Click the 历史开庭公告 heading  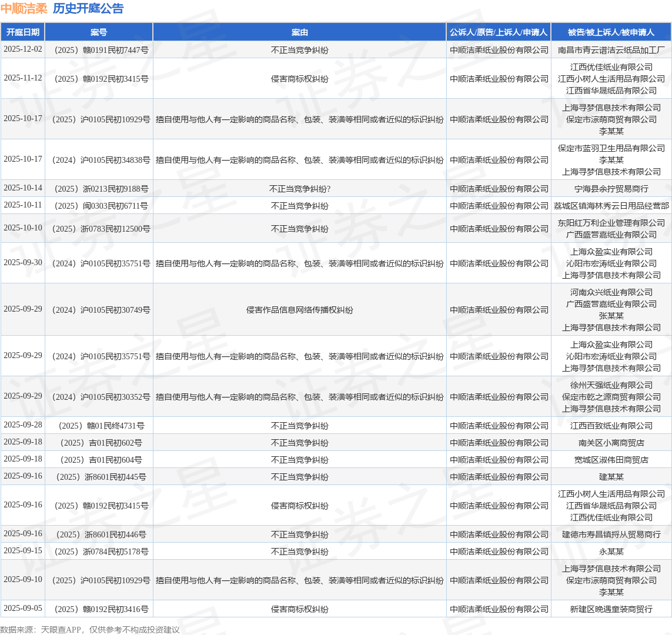(88, 9)
